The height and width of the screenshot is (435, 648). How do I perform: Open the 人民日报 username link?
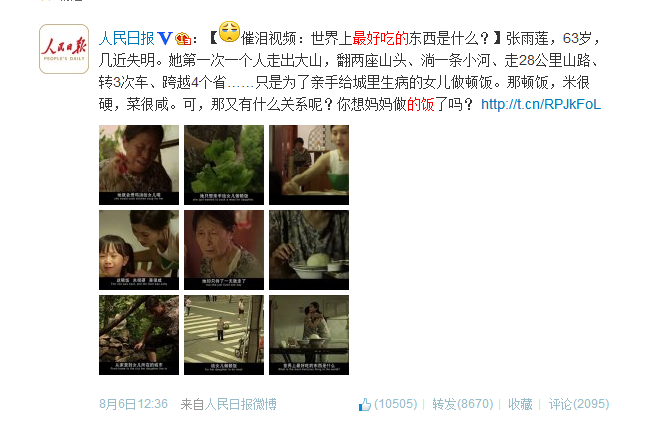126,39
